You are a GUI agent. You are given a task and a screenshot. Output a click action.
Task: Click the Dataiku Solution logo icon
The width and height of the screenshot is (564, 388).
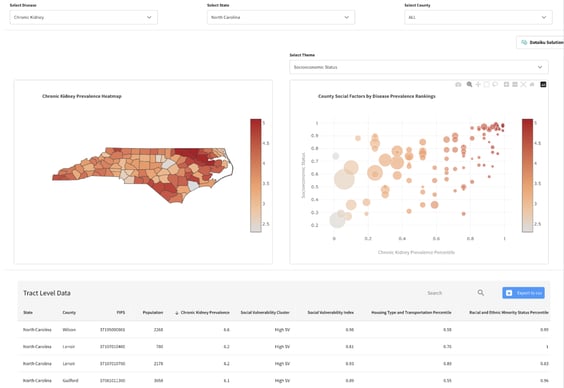click(x=524, y=42)
